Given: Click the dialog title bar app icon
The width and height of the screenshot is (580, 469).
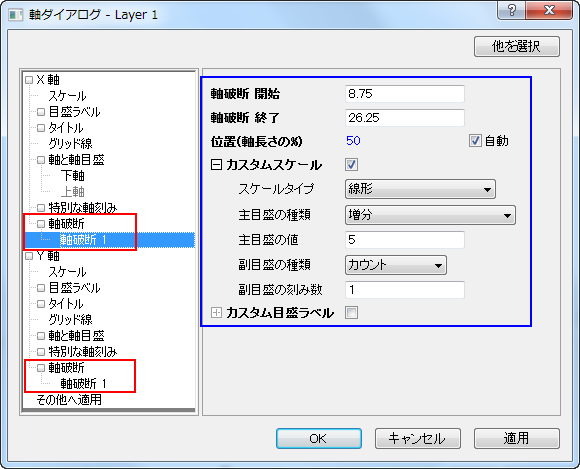Looking at the screenshot, I should (16, 15).
